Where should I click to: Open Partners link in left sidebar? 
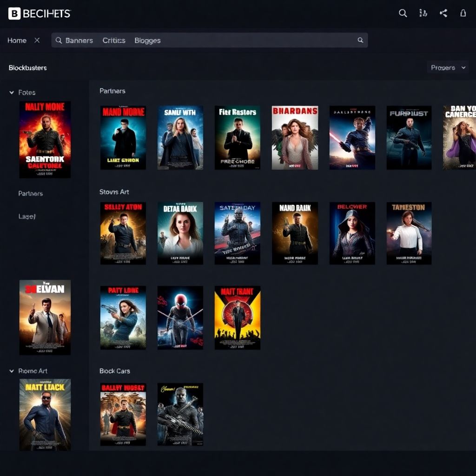point(31,193)
